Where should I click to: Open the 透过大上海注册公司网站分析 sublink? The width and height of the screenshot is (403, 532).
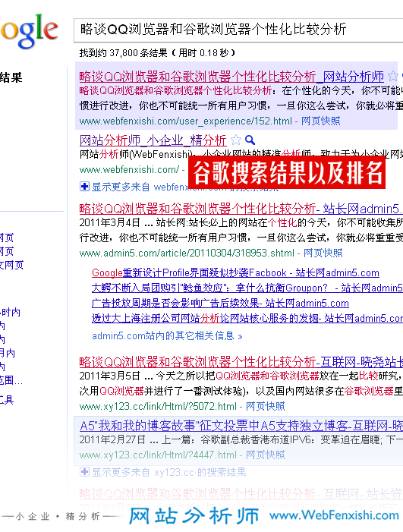[247, 318]
